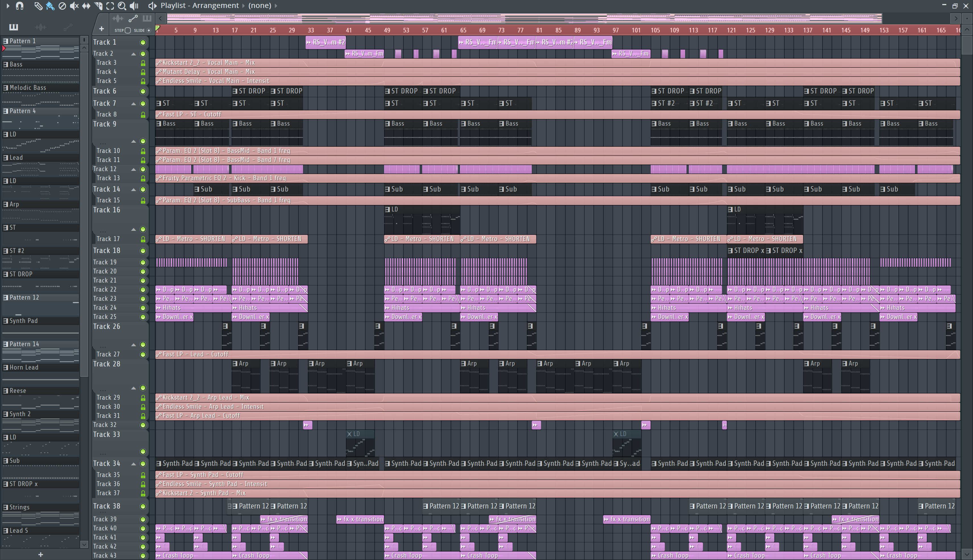
Task: Mute Track 38 with its green LED
Action: tap(143, 506)
